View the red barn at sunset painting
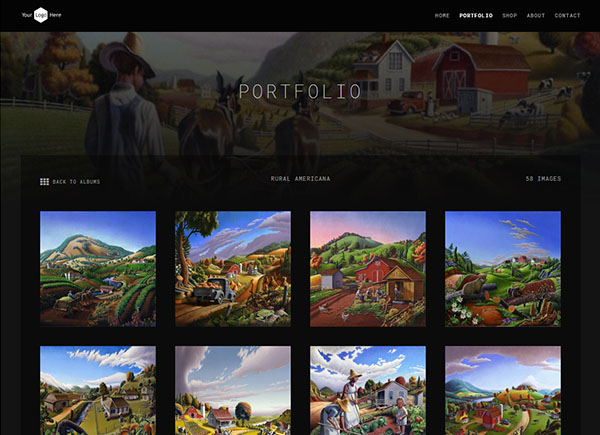 [368, 269]
